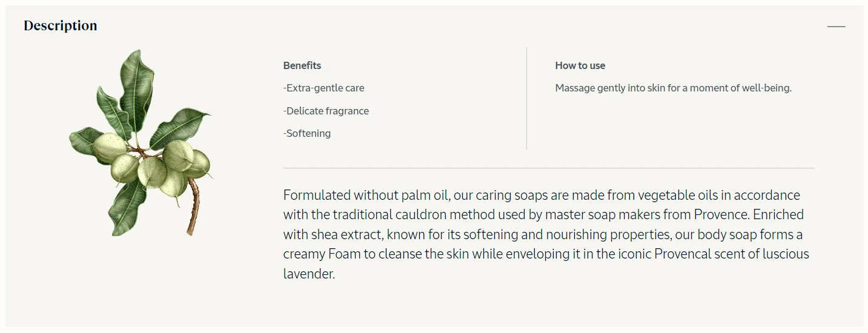Click the Delicate fragrance benefit line

[x=326, y=111]
